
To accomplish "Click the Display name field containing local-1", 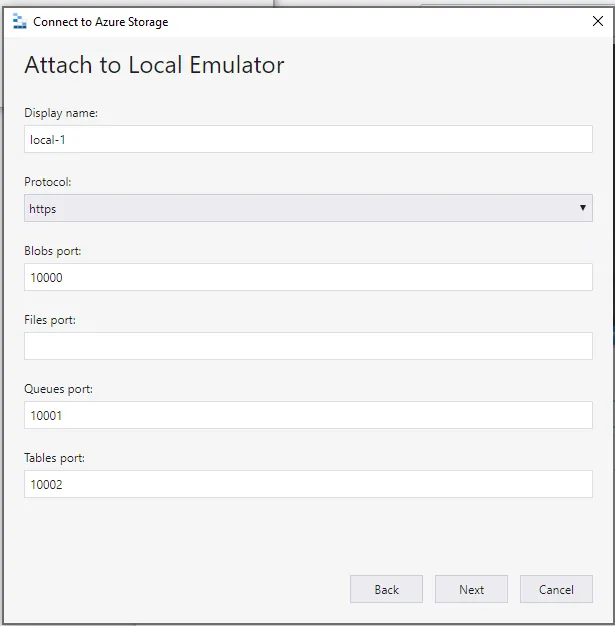I will (x=308, y=139).
